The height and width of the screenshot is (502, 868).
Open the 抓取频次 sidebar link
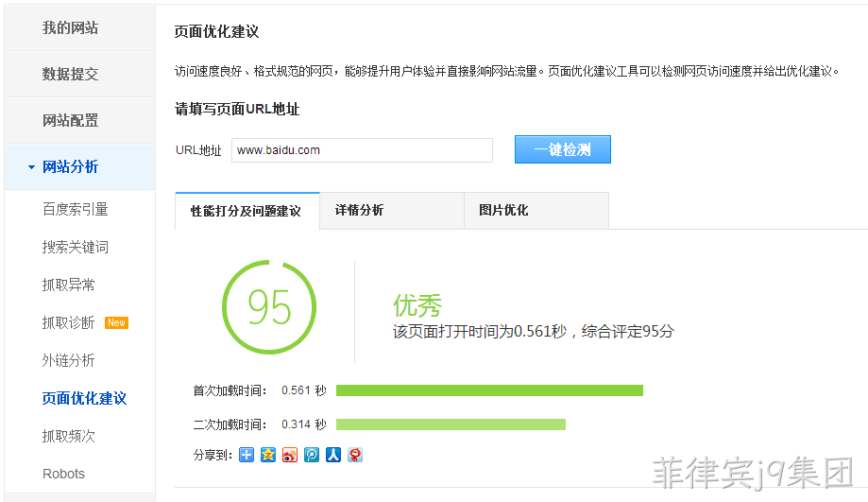(69, 436)
